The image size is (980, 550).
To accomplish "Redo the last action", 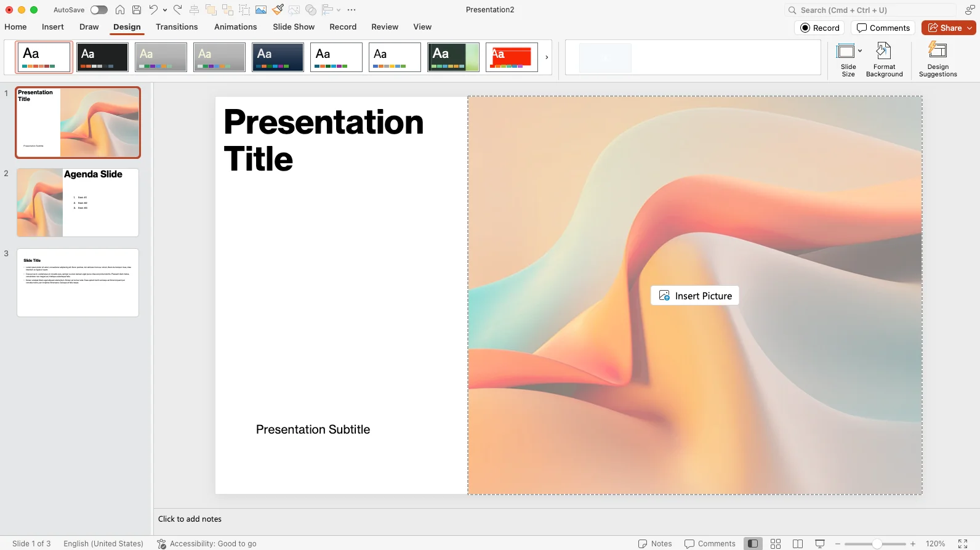I will point(177,10).
